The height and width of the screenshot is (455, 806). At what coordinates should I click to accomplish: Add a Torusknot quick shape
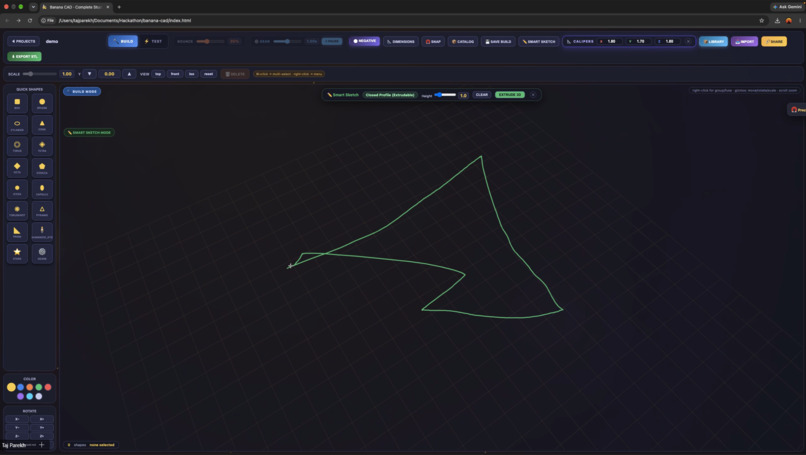(17, 211)
